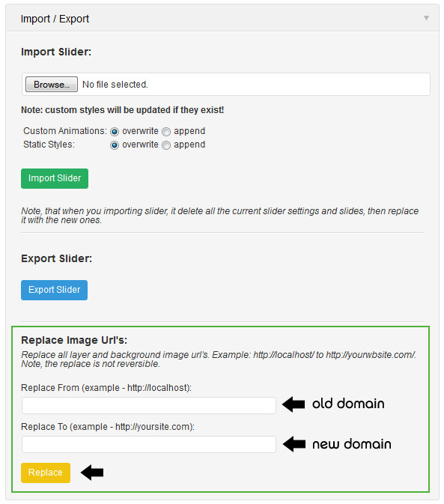The width and height of the screenshot is (444, 504).
Task: Focus the Replace To input field
Action: 149,444
